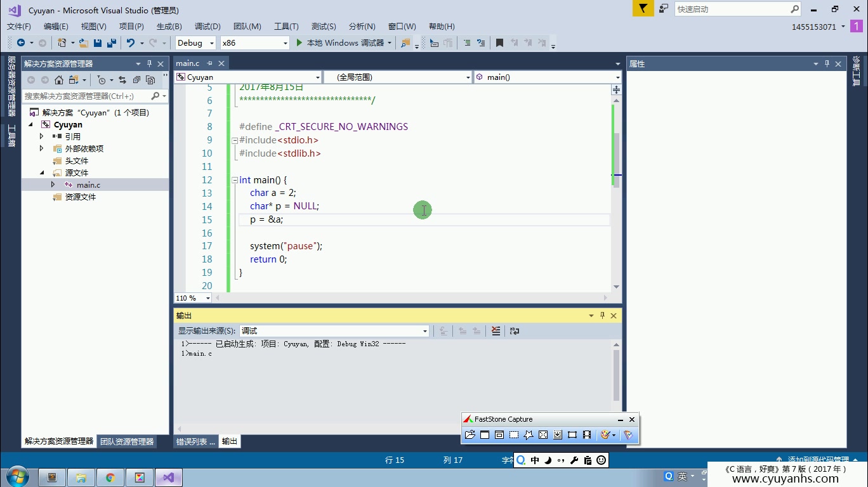Toggle a bookmark with the bookmark icon
The image size is (868, 487).
[x=499, y=42]
